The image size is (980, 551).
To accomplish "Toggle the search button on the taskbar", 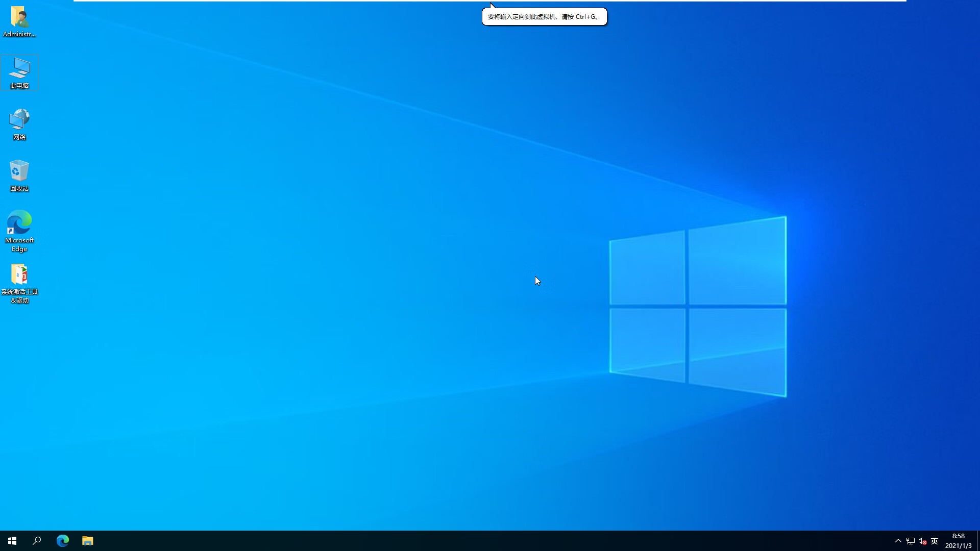I will (37, 540).
